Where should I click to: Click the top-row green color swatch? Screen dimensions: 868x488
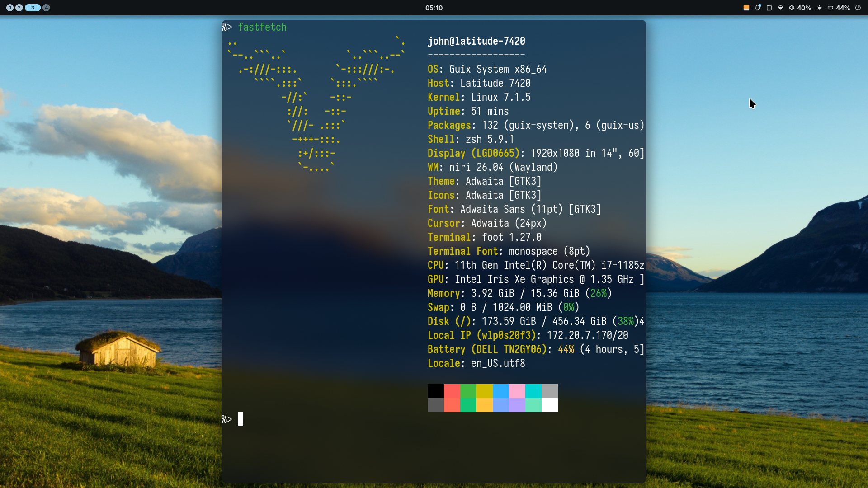click(x=468, y=391)
